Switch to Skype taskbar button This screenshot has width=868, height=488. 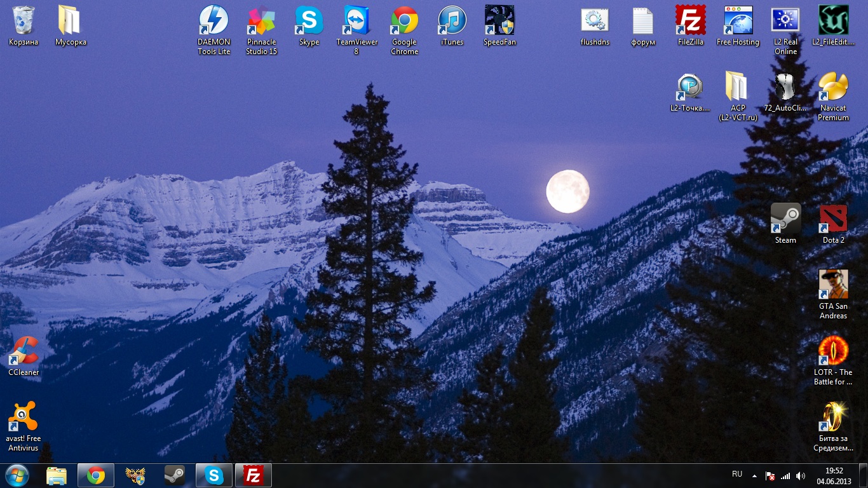point(214,475)
